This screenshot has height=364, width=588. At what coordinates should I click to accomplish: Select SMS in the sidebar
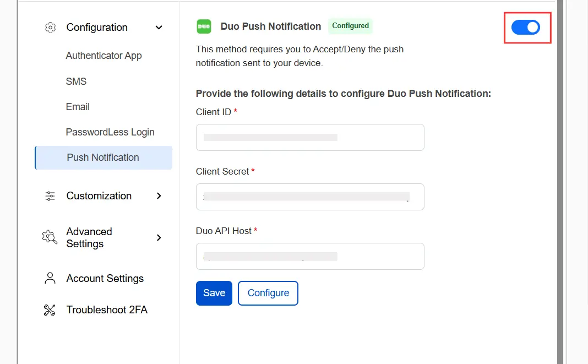pyautogui.click(x=76, y=82)
